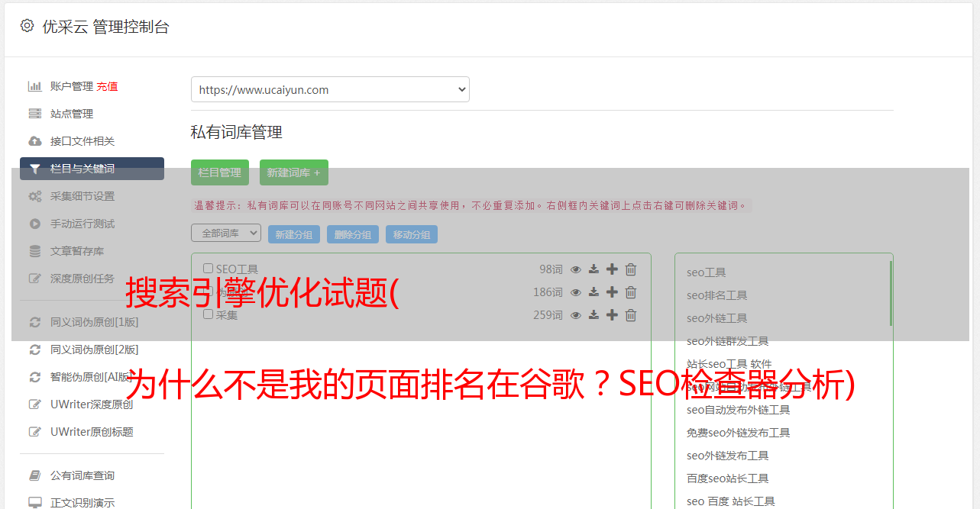Select keyword seo 百度 站长工具
Screen dimensions: 980x509
(730, 501)
